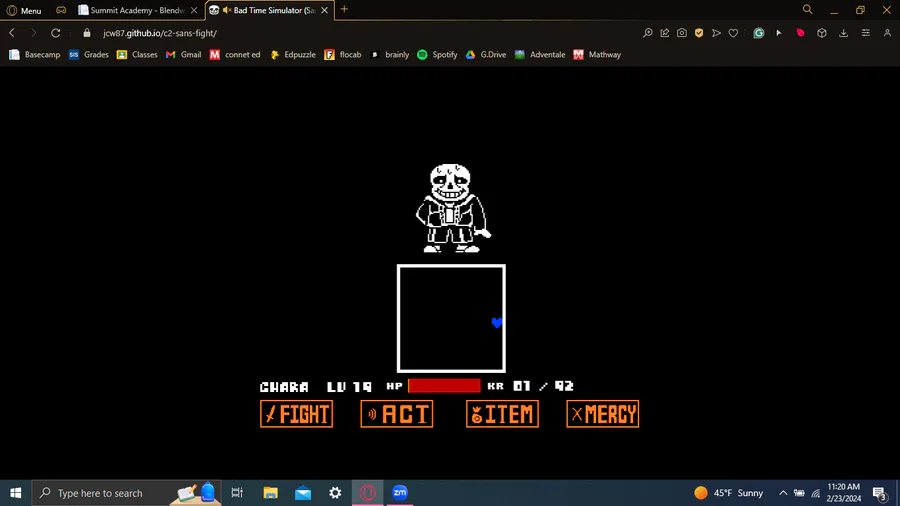The height and width of the screenshot is (506, 900).
Task: Open Settings gear on taskbar
Action: (x=335, y=493)
